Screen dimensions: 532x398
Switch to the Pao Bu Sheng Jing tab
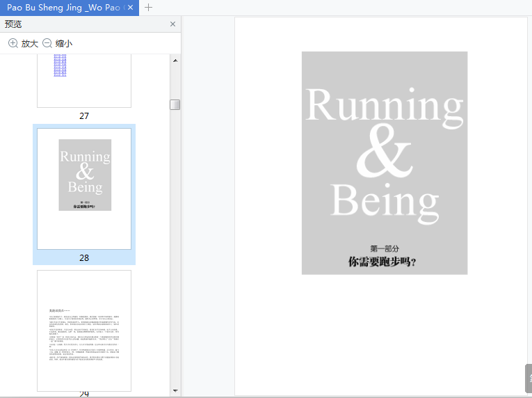[x=63, y=8]
